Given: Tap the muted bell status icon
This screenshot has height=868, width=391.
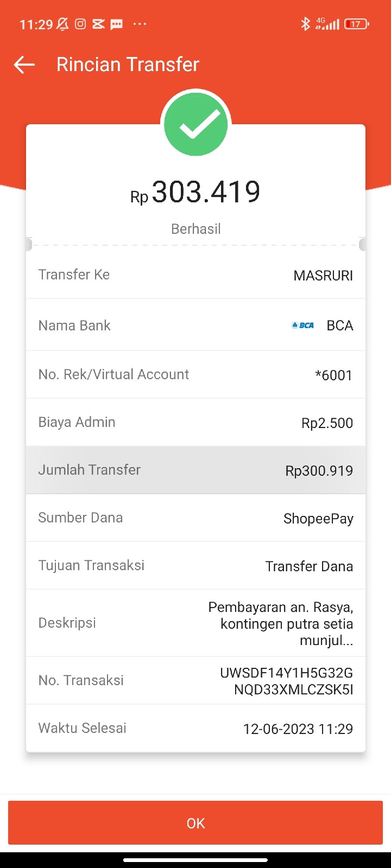Looking at the screenshot, I should [x=62, y=24].
